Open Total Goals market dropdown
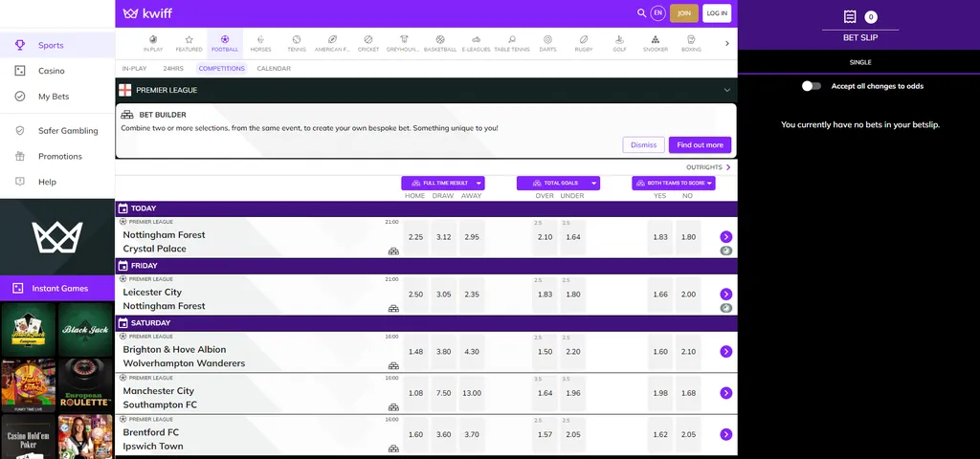Viewport: 980px width, 459px height. point(558,183)
